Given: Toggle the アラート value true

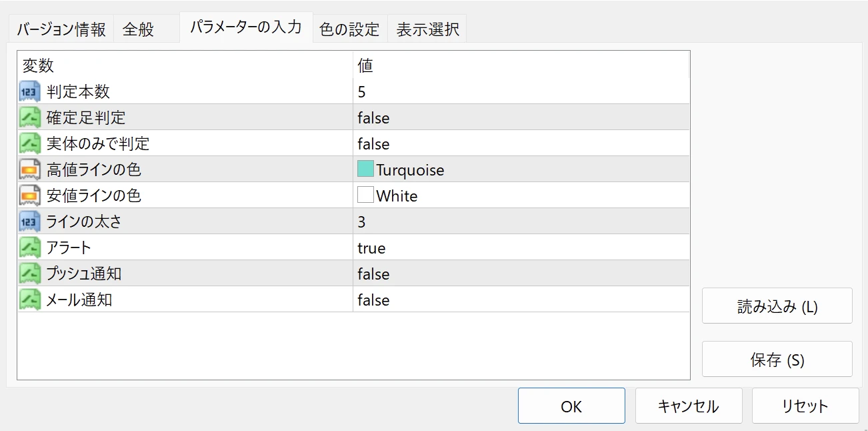Looking at the screenshot, I should click(371, 248).
